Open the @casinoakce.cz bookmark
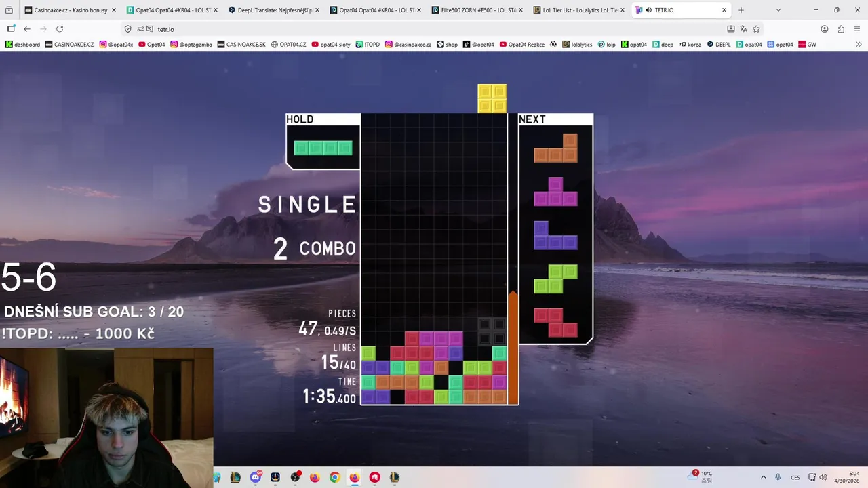Screen dimensions: 868x488 [408, 45]
